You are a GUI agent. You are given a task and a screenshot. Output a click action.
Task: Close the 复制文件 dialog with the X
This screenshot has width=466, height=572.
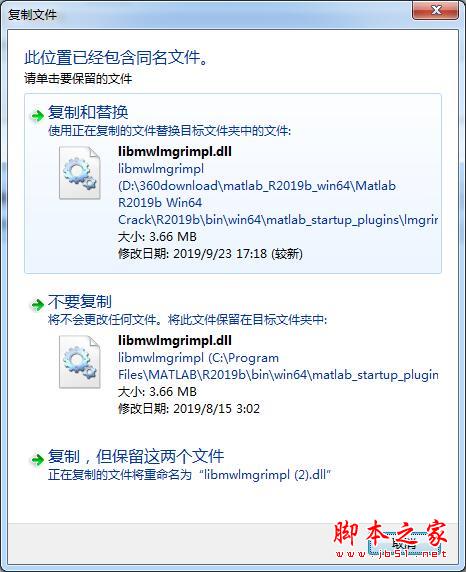[x=435, y=10]
